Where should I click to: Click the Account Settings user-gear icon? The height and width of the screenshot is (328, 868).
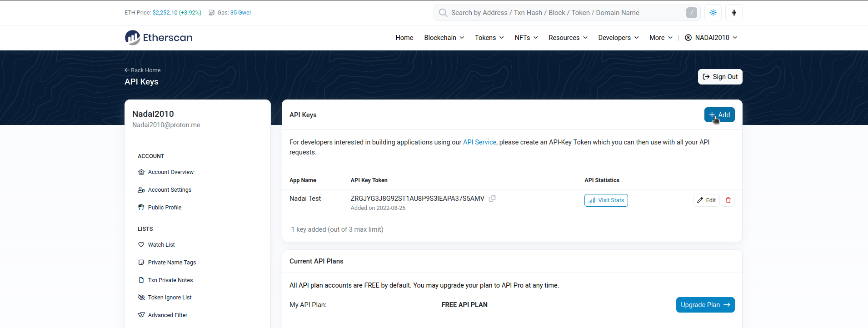tap(141, 190)
